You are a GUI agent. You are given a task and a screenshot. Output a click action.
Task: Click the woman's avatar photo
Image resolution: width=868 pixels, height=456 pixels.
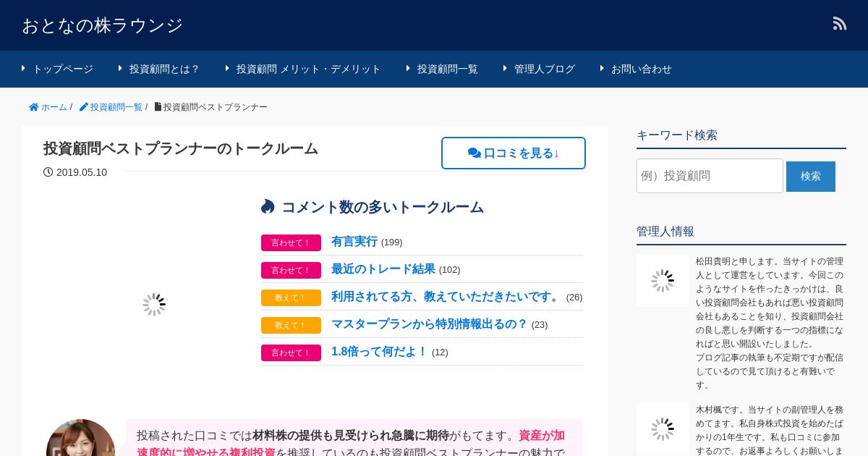(x=81, y=438)
